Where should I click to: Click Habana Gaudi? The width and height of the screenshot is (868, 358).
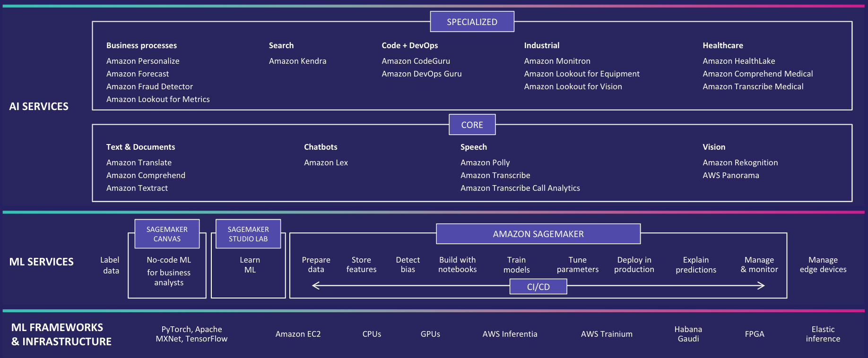coord(688,334)
